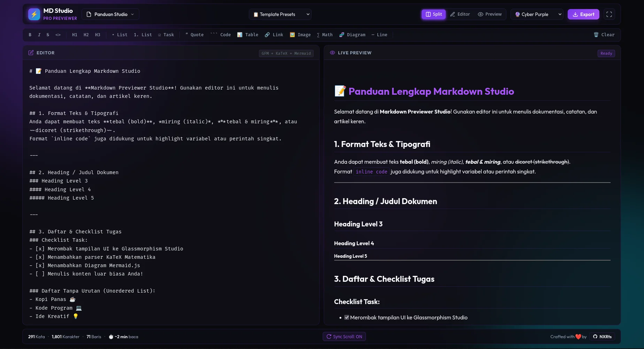Insert a level one heading with H1
644x349 pixels.
pos(75,35)
